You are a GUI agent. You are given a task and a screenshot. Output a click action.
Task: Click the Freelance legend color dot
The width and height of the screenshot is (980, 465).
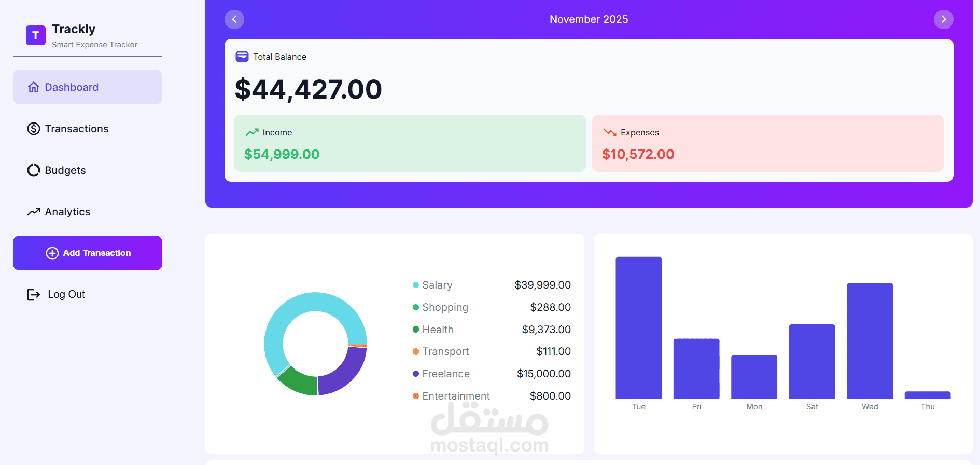click(416, 374)
